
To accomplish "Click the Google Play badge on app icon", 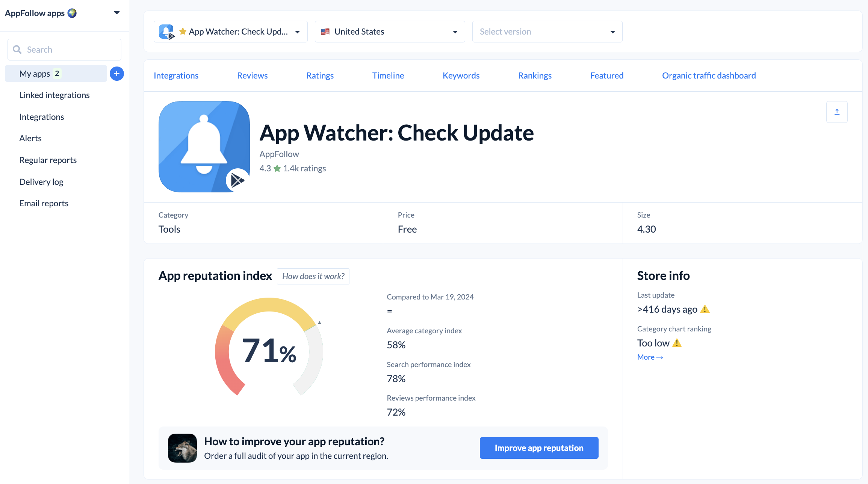I will coord(237,180).
